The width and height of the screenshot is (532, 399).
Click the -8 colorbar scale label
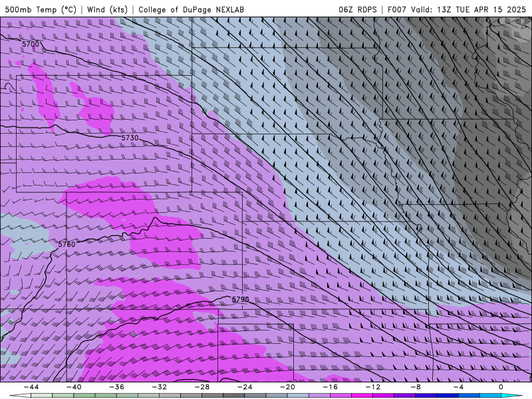point(416,387)
